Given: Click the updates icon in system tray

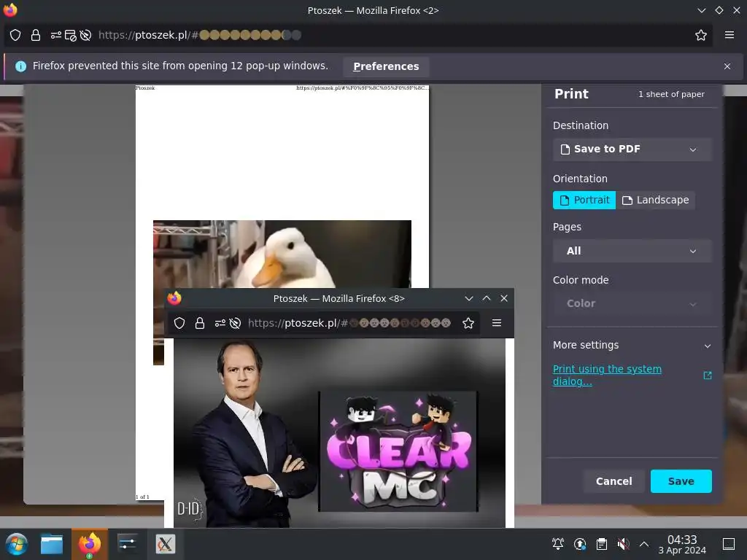Looking at the screenshot, I should tap(580, 544).
